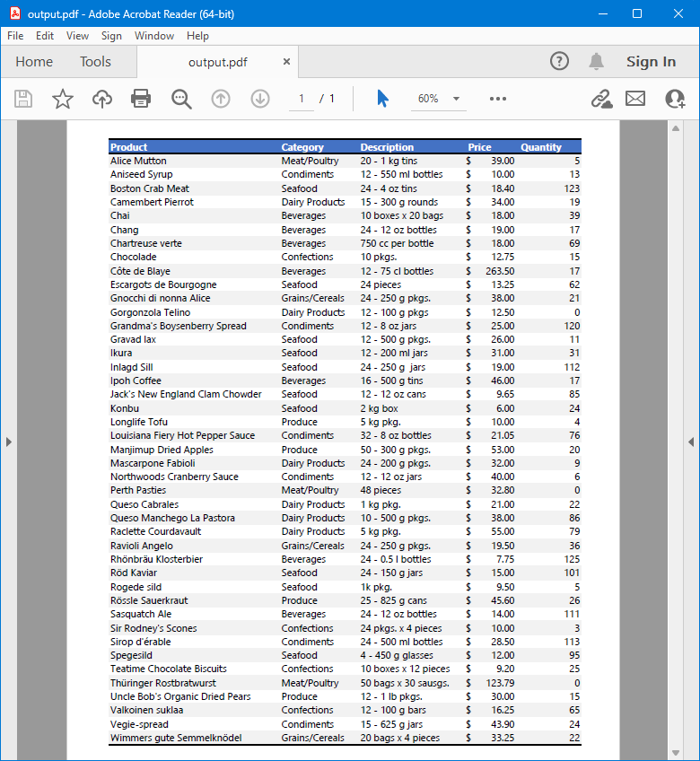Image resolution: width=700 pixels, height=761 pixels.
Task: Print the document using printer icon
Action: pos(141,99)
